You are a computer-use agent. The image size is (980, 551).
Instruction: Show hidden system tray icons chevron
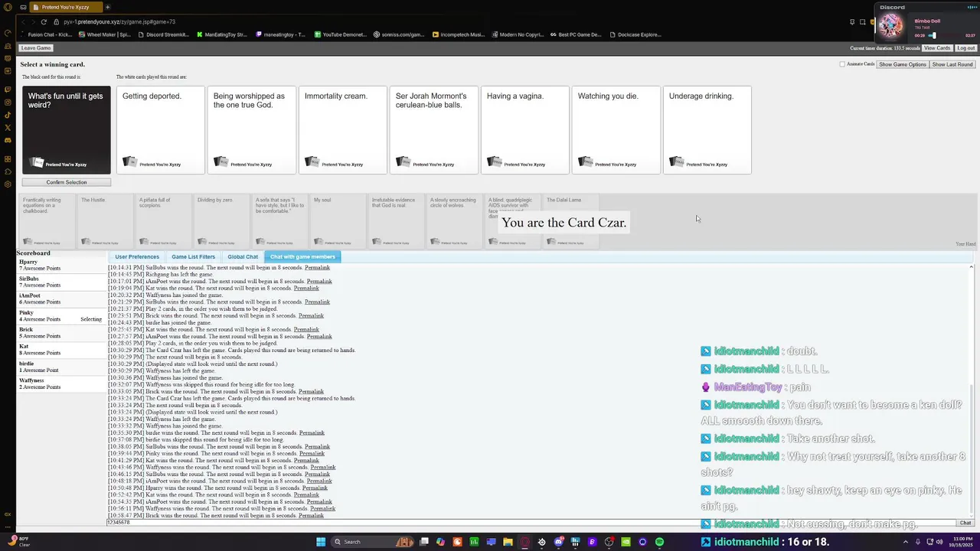coord(905,542)
